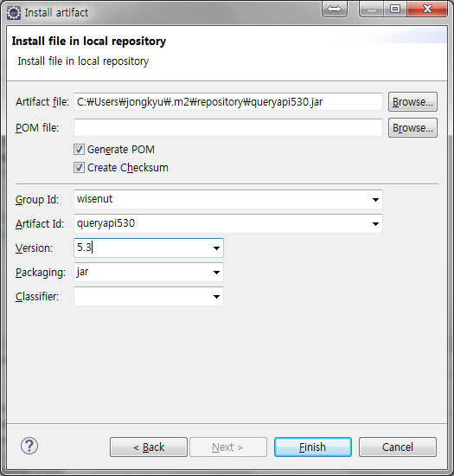The image size is (454, 476).
Task: Open the Artifact Id dropdown arrow
Action: click(x=375, y=224)
